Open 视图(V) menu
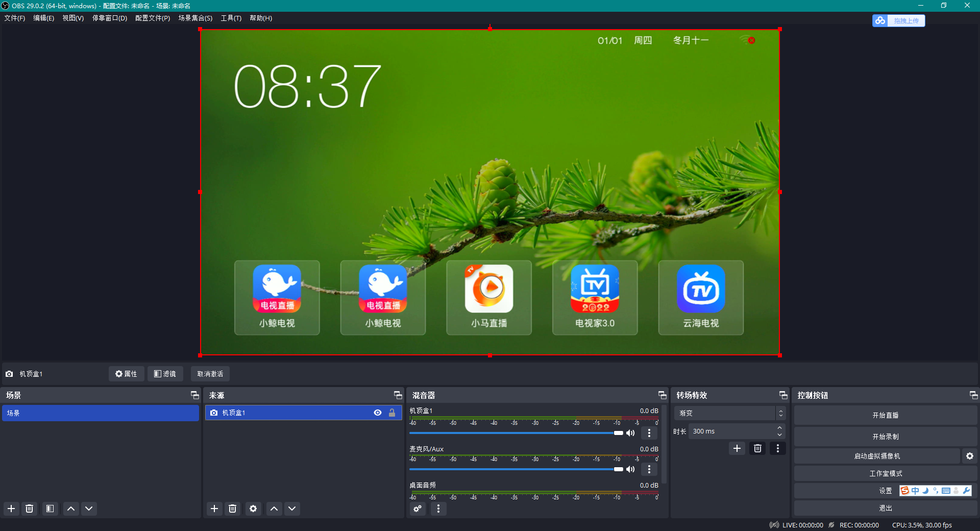The height and width of the screenshot is (531, 980). pyautogui.click(x=73, y=18)
